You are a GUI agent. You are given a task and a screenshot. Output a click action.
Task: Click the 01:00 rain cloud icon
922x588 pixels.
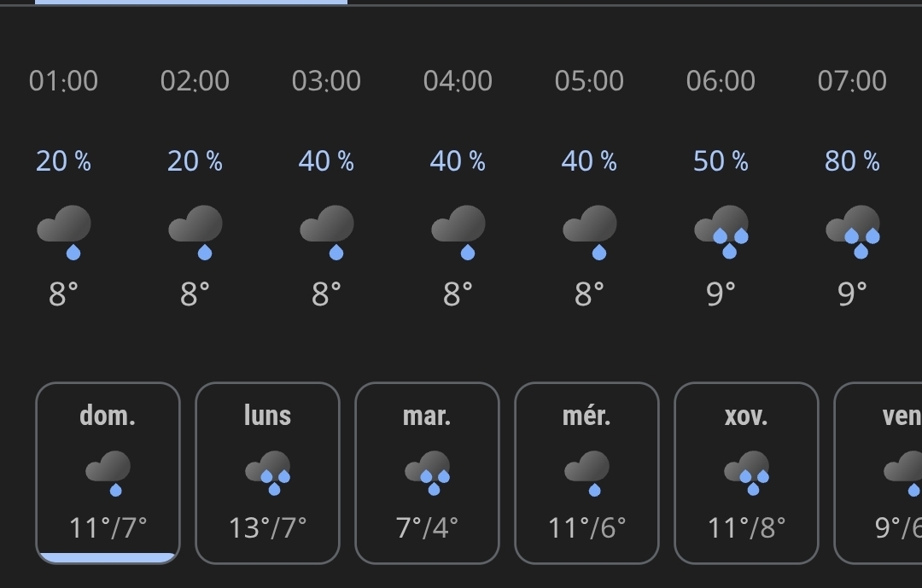[64, 231]
